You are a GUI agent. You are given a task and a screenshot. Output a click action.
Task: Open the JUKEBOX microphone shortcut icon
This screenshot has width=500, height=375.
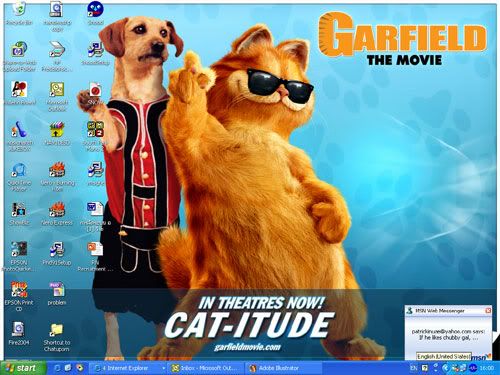[x=19, y=129]
